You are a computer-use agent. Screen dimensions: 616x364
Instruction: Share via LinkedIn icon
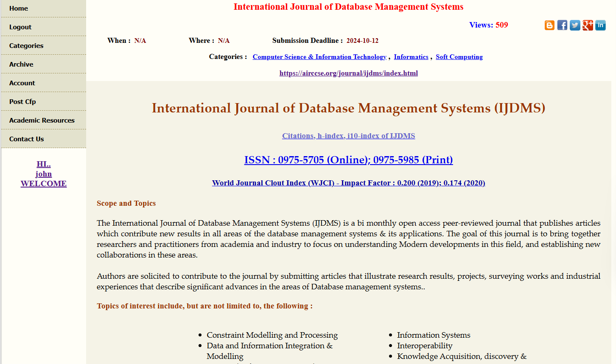(600, 25)
